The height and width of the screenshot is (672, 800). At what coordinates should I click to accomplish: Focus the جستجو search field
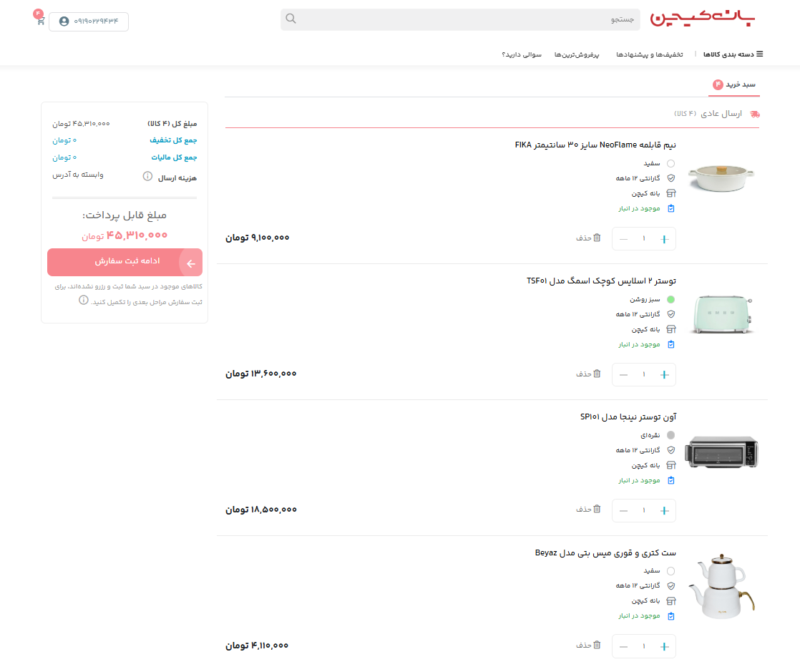tap(460, 19)
